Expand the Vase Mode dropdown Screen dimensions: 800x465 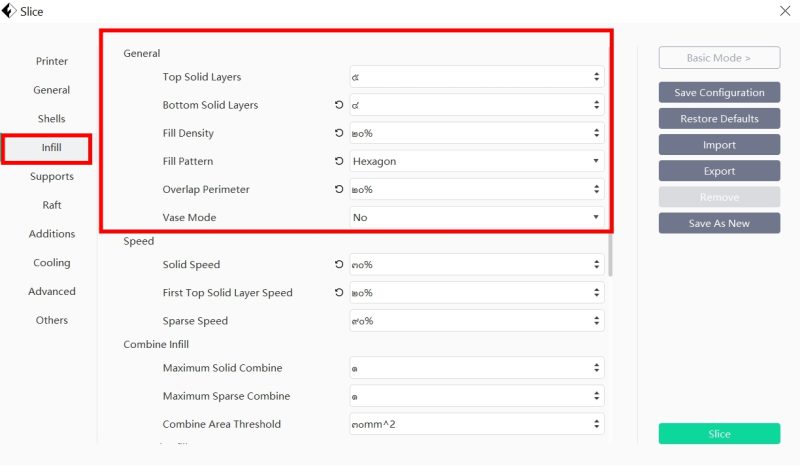tap(477, 217)
